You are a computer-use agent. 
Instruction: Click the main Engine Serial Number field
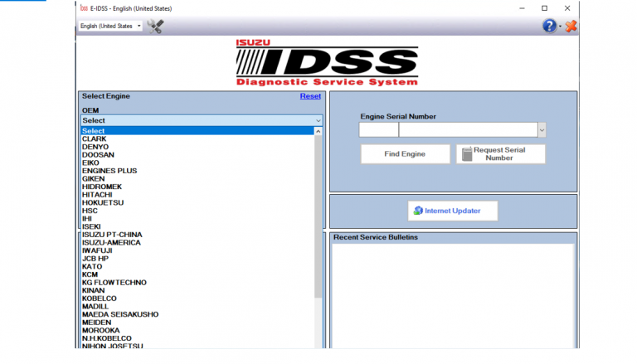pyautogui.click(x=469, y=130)
